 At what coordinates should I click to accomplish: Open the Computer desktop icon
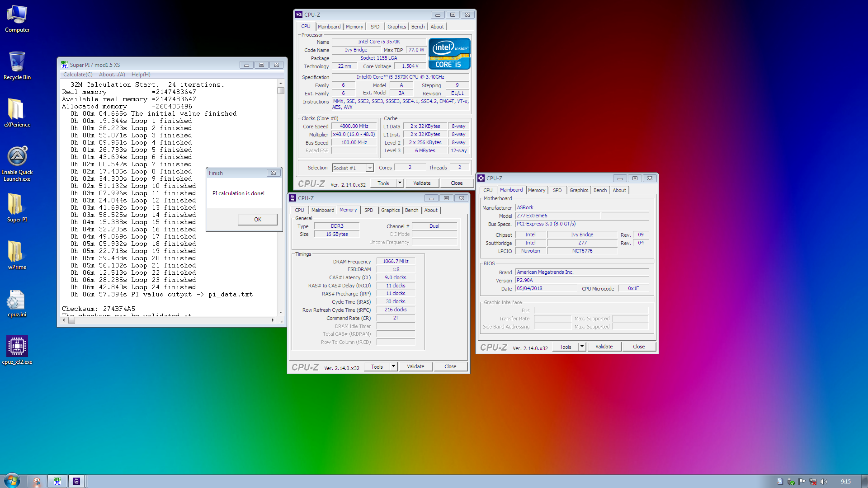(17, 19)
